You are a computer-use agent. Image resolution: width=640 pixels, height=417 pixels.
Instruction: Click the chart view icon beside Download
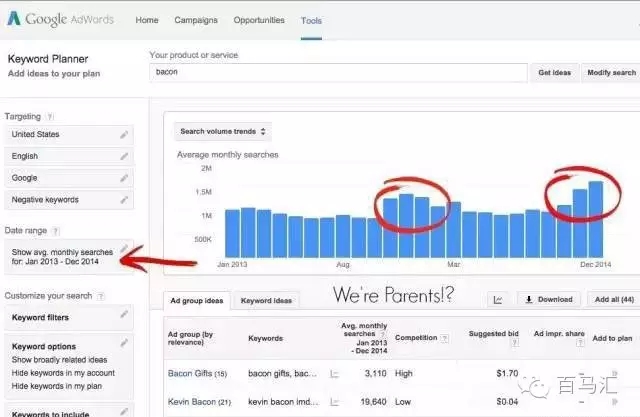click(x=497, y=299)
